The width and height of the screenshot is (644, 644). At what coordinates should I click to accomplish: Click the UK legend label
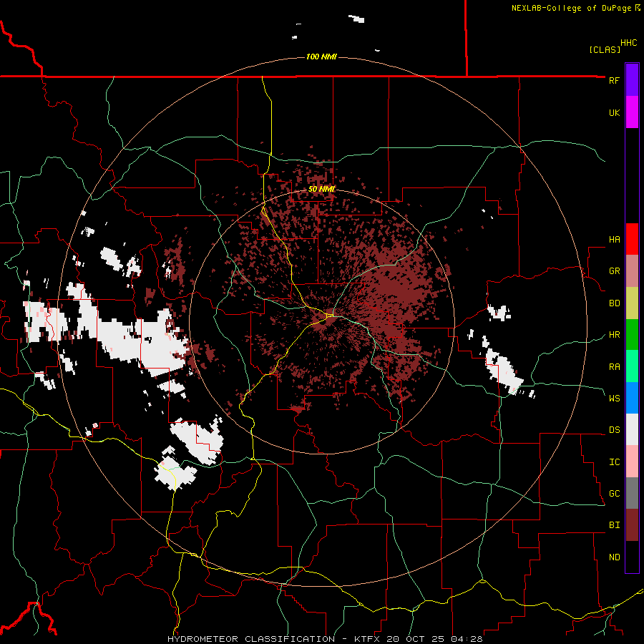point(614,112)
